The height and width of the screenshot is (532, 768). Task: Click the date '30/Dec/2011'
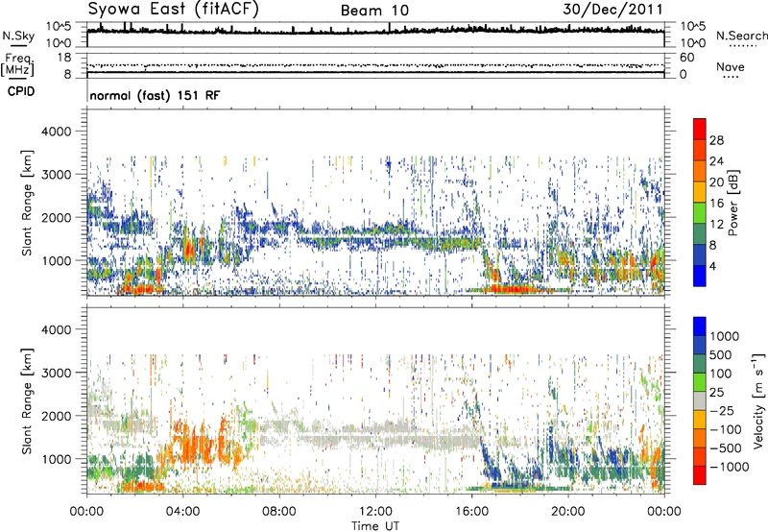tap(612, 10)
